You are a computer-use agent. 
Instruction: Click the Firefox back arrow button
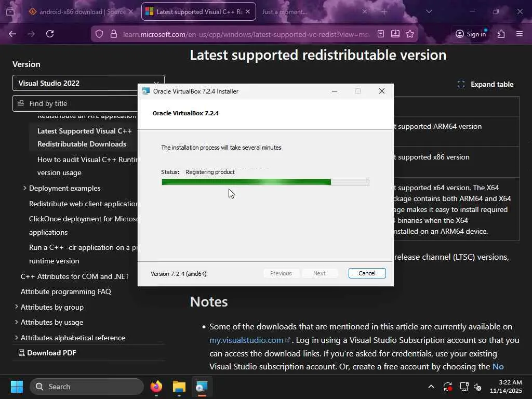12,34
